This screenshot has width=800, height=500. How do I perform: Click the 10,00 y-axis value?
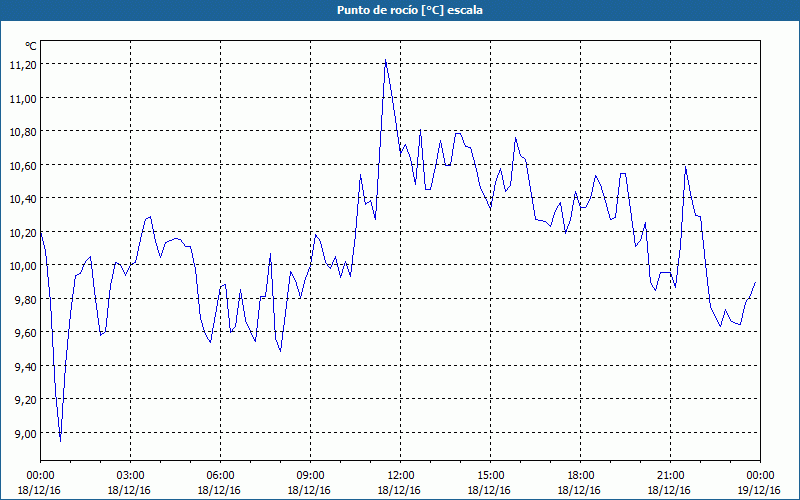(x=23, y=265)
